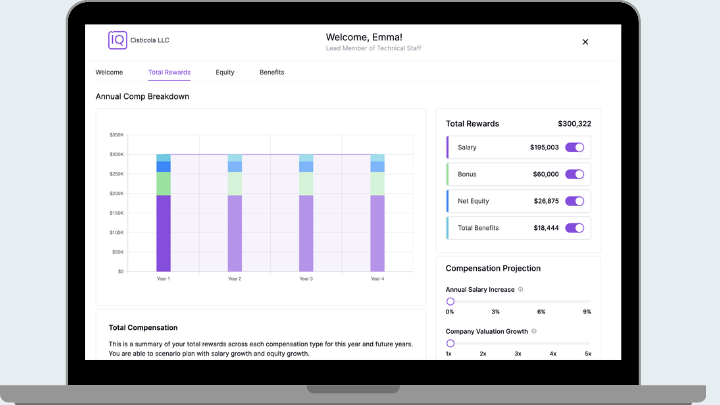
Task: Click the green bonus segment in Year 1
Action: 163,183
